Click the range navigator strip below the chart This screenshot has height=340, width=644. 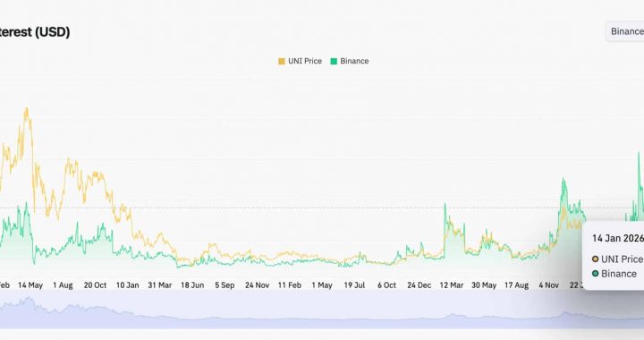click(x=322, y=310)
